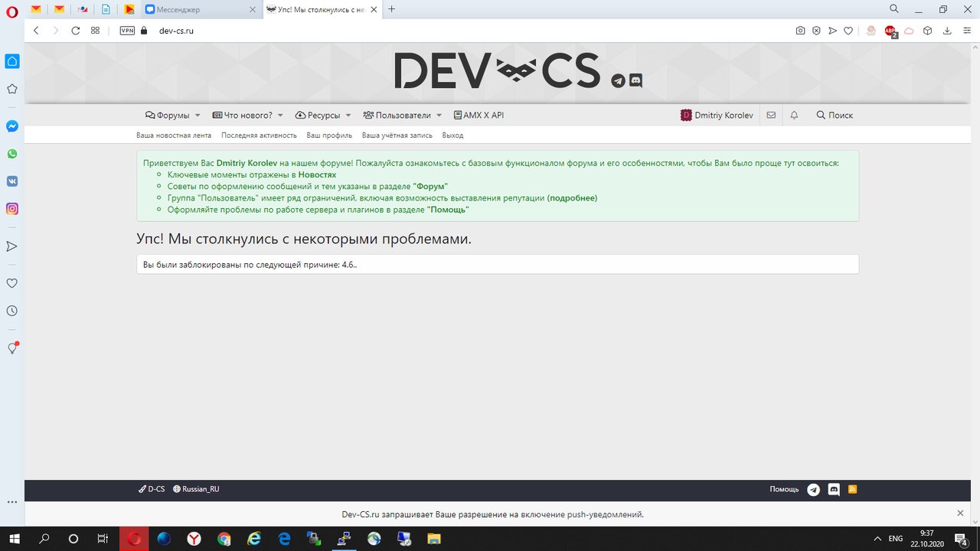Open a new browser tab
The image size is (980, 551).
point(392,9)
